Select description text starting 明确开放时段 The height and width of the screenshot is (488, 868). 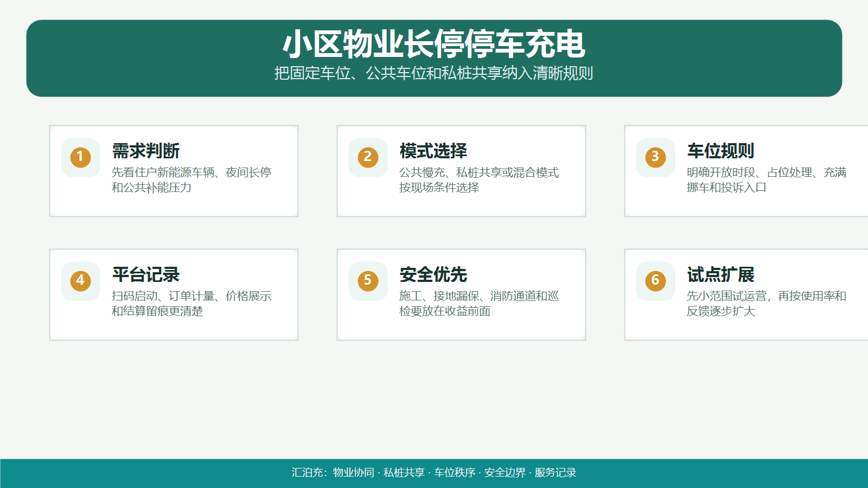767,180
